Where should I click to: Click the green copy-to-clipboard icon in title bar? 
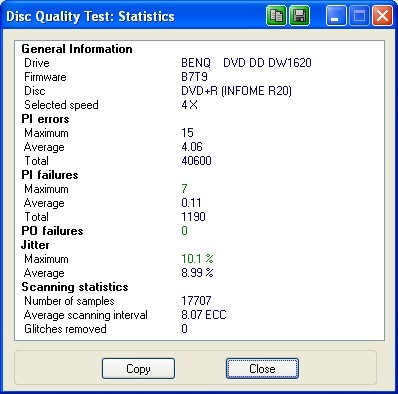[x=276, y=16]
